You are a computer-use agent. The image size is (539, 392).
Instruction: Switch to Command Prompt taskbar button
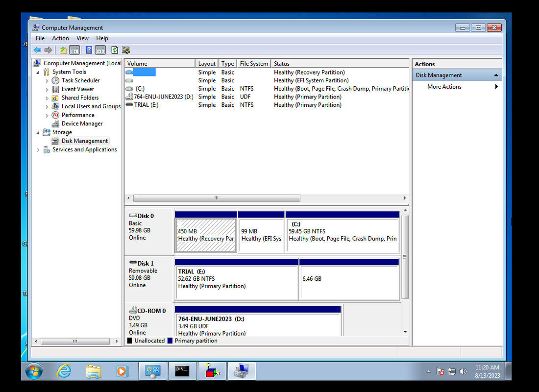182,371
